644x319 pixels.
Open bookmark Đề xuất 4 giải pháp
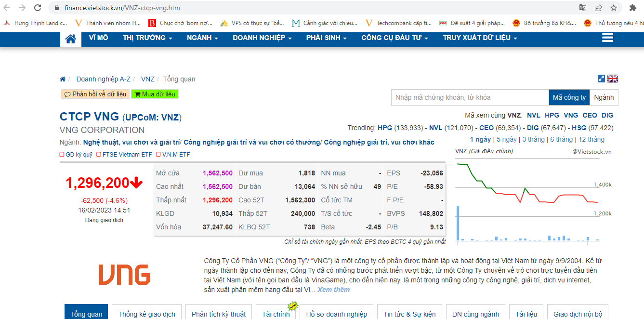[472, 23]
